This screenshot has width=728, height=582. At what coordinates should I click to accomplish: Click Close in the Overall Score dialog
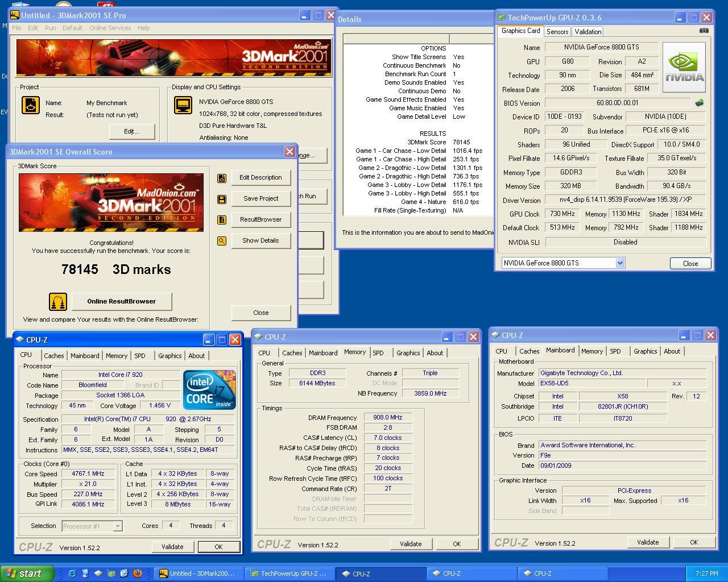click(x=260, y=313)
